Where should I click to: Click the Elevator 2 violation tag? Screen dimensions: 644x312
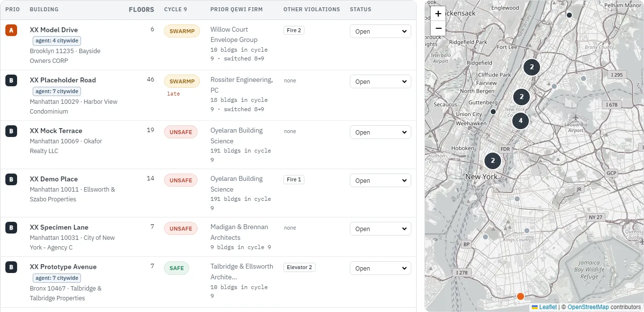[300, 267]
